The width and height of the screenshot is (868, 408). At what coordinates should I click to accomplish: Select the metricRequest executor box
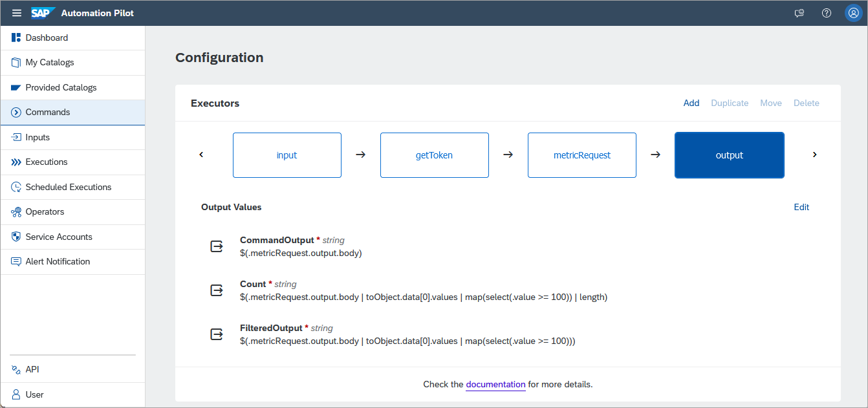tap(582, 155)
